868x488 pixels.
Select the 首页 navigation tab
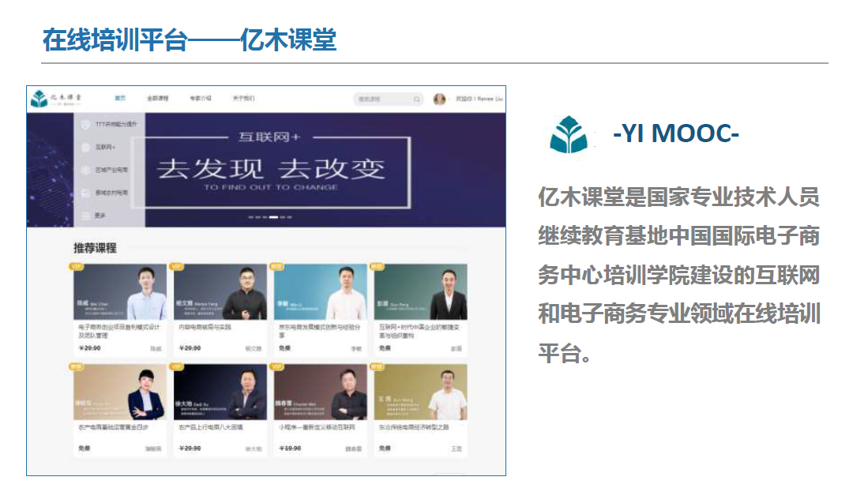tap(120, 99)
